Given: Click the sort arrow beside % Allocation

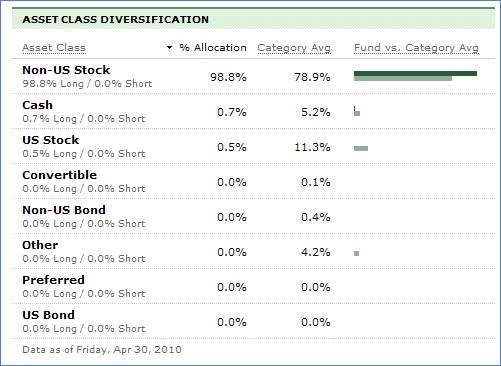Looking at the screenshot, I should [x=169, y=48].
